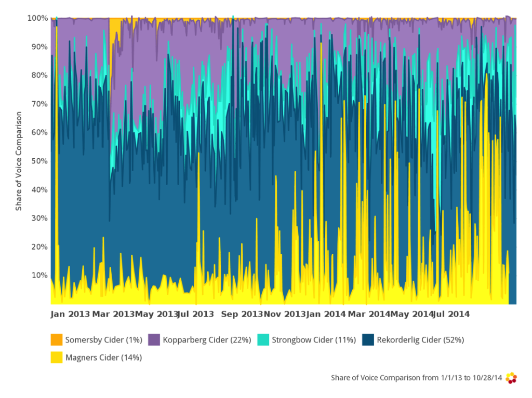Click the vertical 'Share of Voice Comparison' axis title
The image size is (532, 398).
[x=19, y=161]
